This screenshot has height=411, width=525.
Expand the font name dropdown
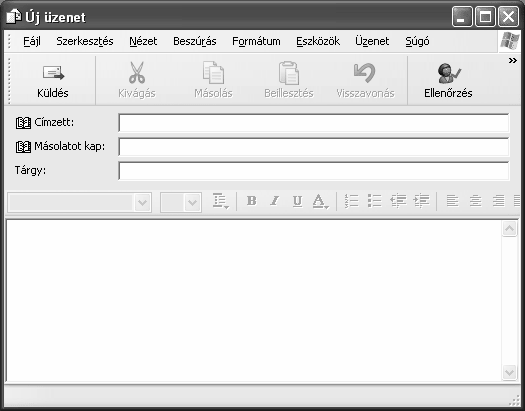coord(142,202)
